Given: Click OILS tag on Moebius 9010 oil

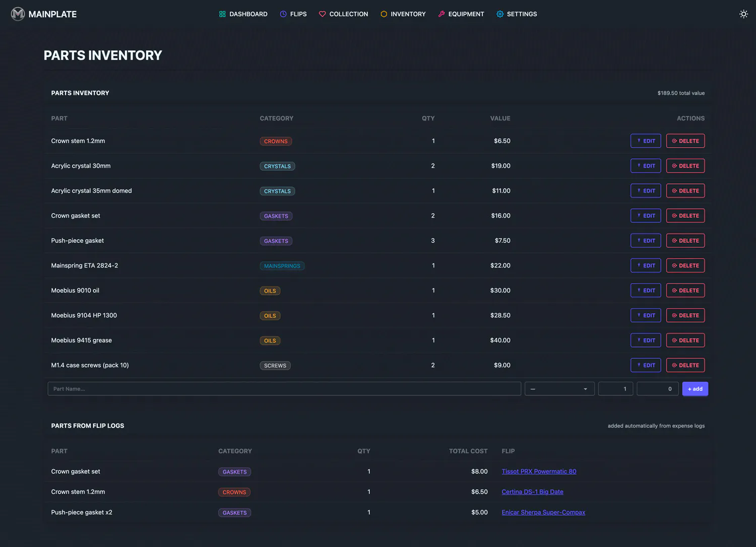Looking at the screenshot, I should (270, 291).
